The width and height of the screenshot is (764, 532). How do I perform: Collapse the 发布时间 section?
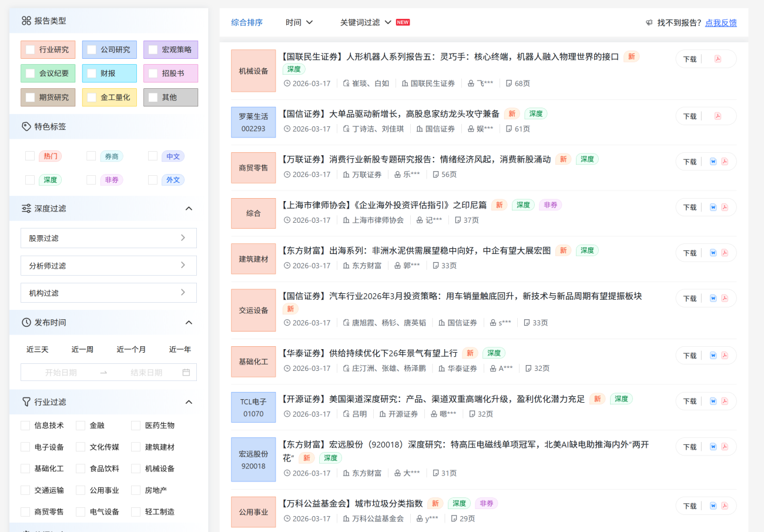coord(189,322)
